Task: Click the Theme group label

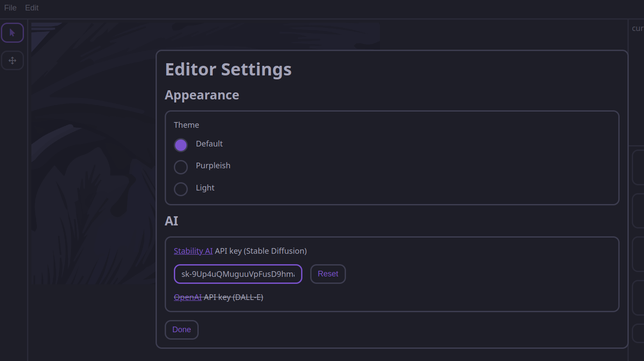Action: click(186, 125)
